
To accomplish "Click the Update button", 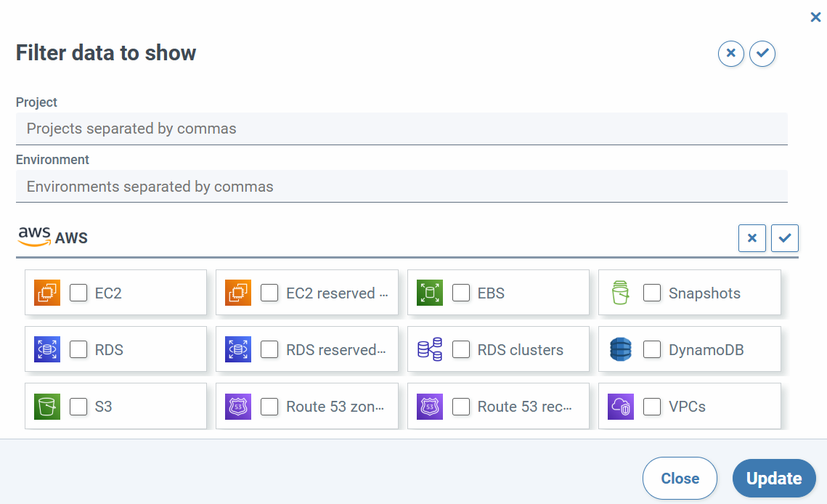I will (774, 478).
